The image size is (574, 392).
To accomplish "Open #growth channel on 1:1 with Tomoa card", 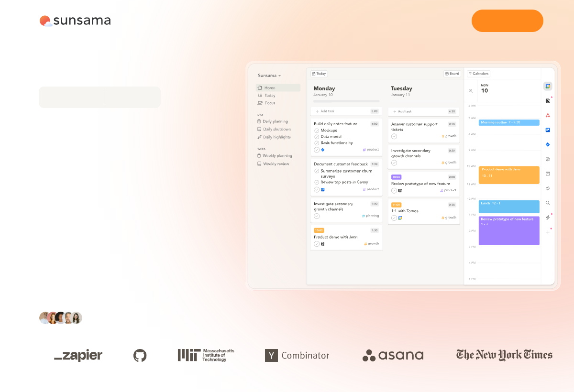I will pyautogui.click(x=449, y=218).
